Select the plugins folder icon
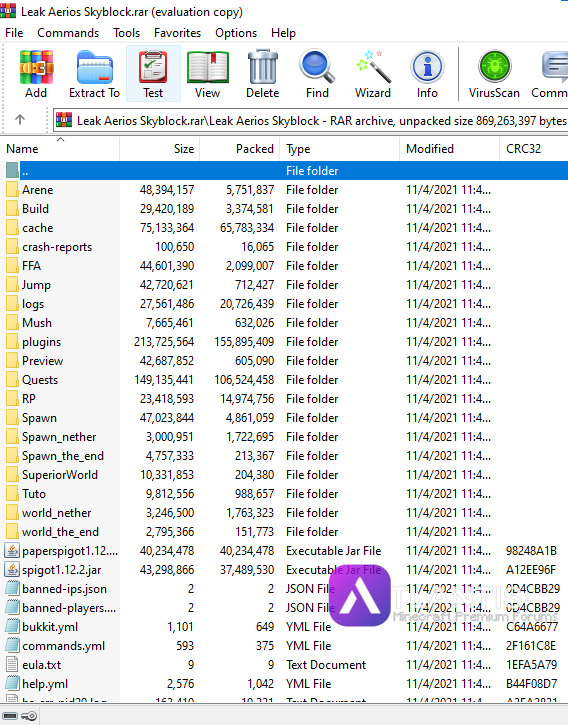This screenshot has height=725, width=568. 12,342
